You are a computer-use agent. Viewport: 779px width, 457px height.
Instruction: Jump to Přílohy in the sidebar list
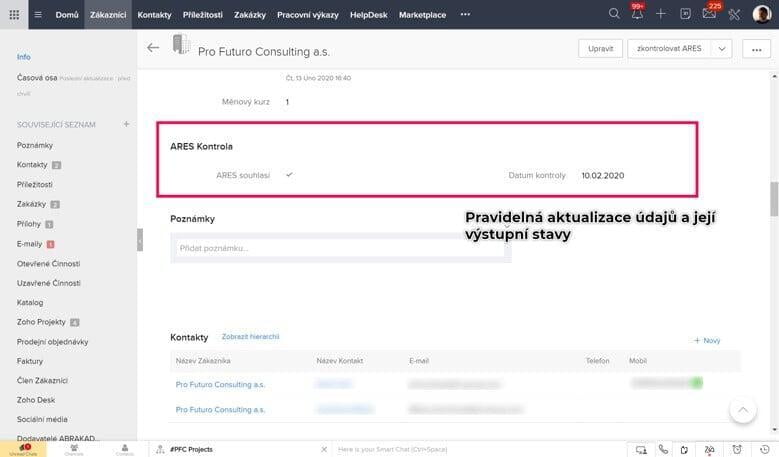pos(29,224)
